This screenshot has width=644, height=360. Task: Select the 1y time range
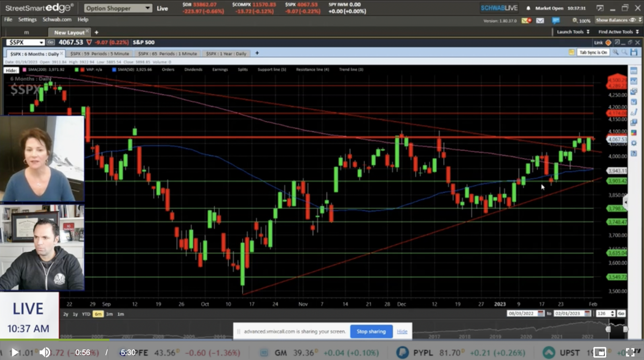(75, 314)
